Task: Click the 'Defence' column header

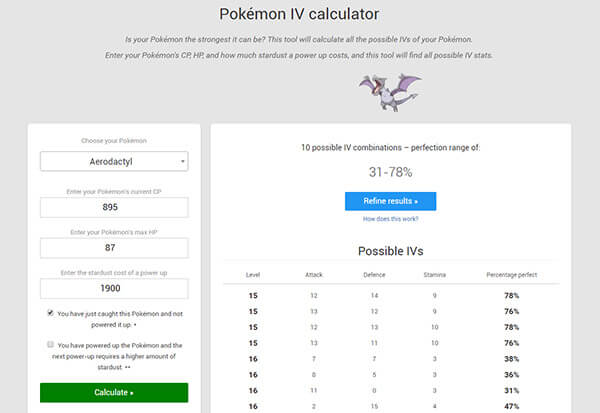Action: pos(374,275)
